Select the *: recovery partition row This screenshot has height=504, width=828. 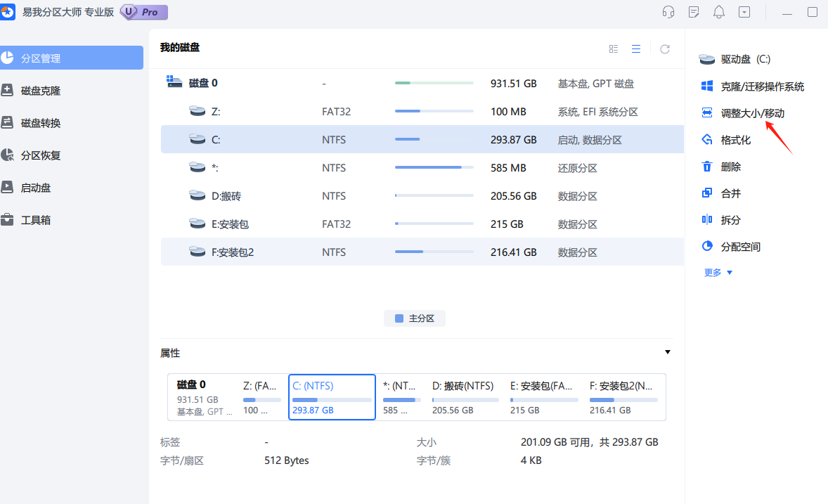(422, 167)
